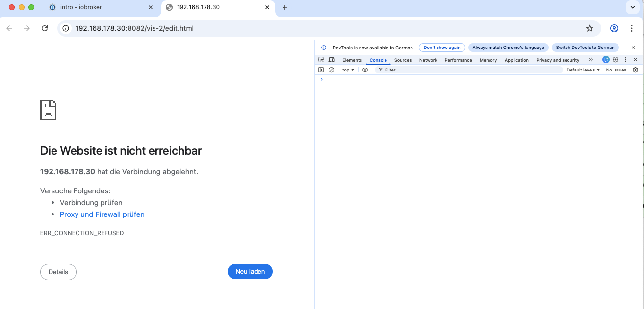The image size is (644, 309).
Task: Toggle the device toolbar icon in DevTools
Action: click(x=332, y=60)
